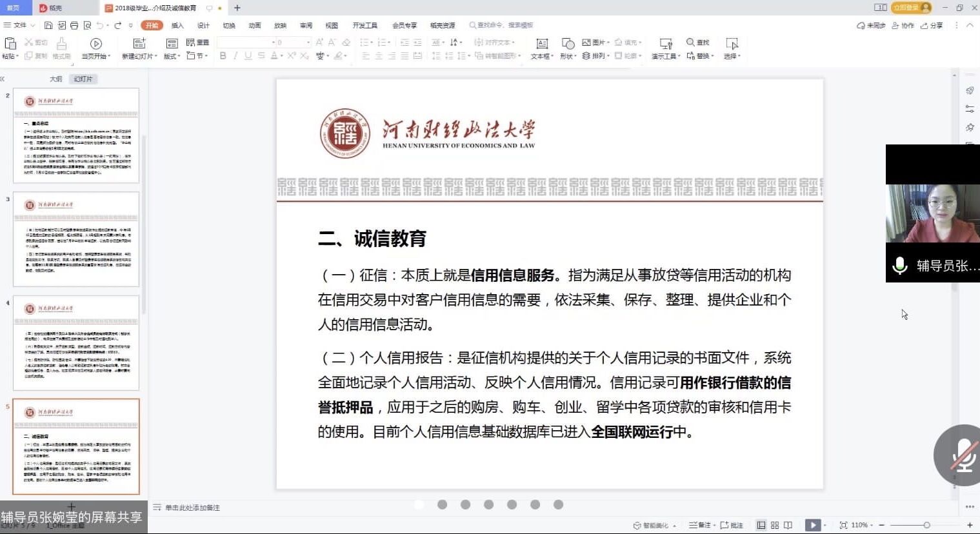Insert a Text Box icon
The width and height of the screenshot is (980, 534).
click(x=542, y=44)
